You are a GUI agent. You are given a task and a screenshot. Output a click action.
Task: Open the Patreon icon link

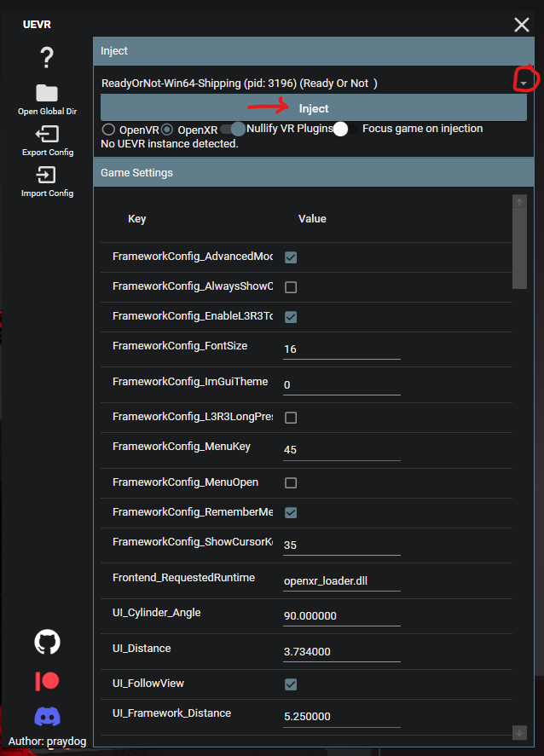click(x=47, y=680)
